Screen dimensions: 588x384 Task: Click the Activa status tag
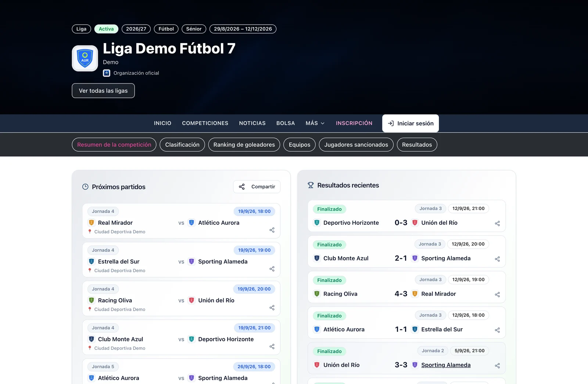tap(106, 29)
